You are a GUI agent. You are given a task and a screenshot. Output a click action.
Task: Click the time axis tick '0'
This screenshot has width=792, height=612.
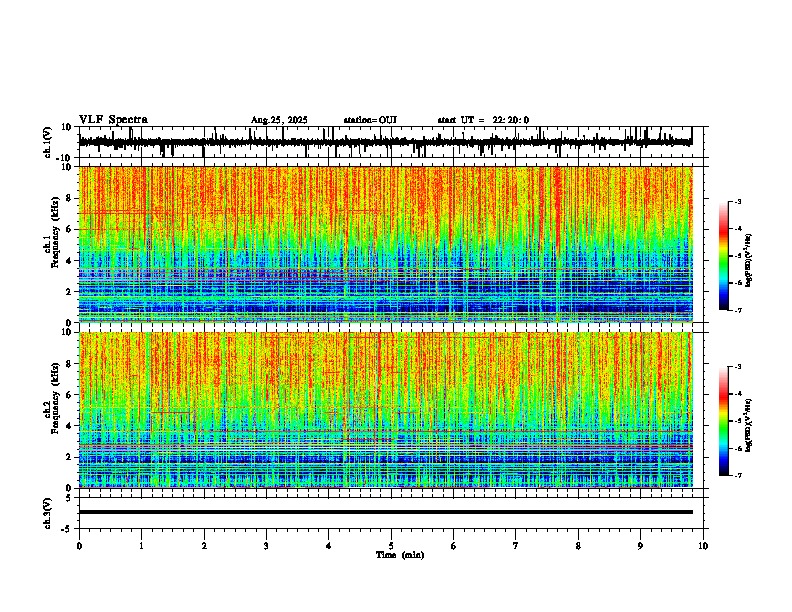coord(79,546)
